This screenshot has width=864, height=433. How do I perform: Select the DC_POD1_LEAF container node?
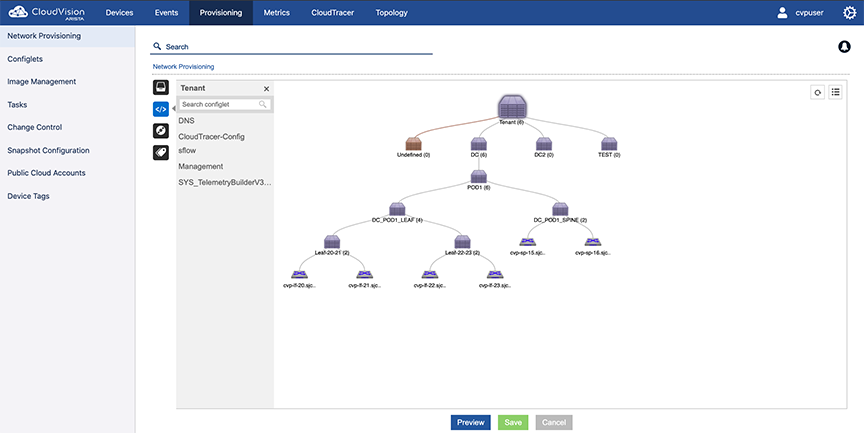397,209
